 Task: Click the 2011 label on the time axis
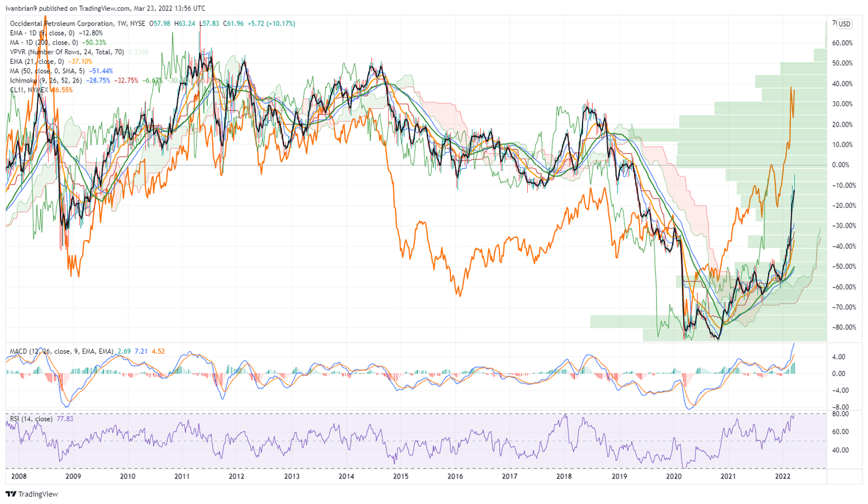182,476
